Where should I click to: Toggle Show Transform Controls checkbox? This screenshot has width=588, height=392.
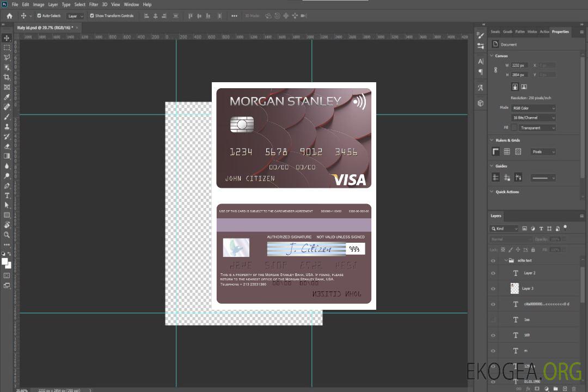click(92, 16)
